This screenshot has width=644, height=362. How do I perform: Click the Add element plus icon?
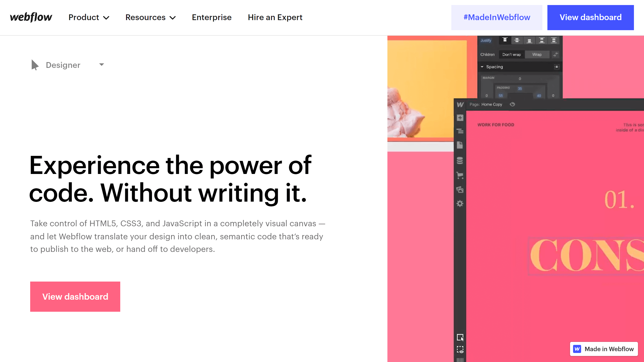pyautogui.click(x=460, y=118)
